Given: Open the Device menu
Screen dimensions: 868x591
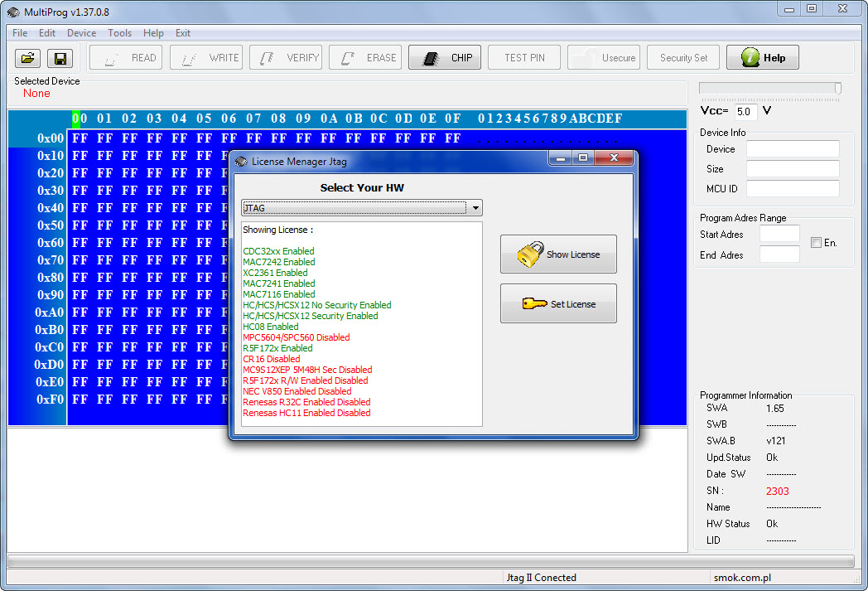Looking at the screenshot, I should click(81, 33).
